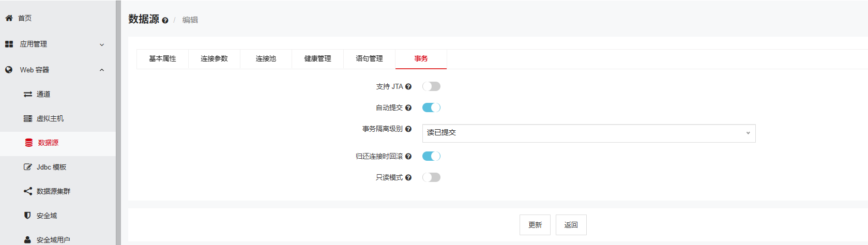Turn off the 自动提交 switch
Screen dimensions: 868x245
click(x=431, y=108)
